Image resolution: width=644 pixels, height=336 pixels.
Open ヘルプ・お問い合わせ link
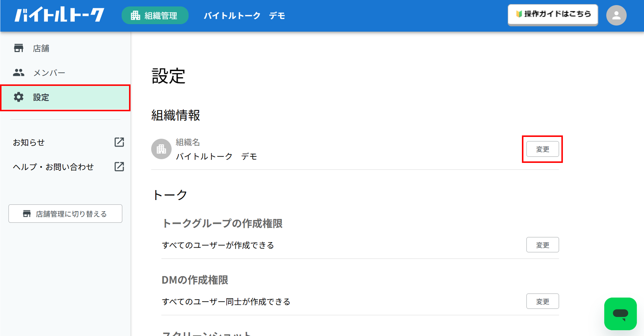(x=53, y=167)
